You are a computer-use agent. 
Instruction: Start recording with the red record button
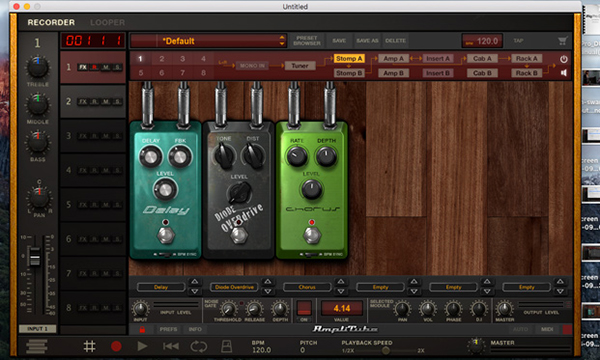[x=116, y=346]
